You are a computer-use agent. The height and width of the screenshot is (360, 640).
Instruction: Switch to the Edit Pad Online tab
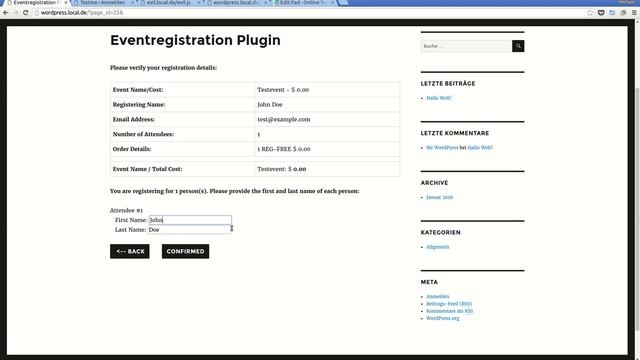tap(302, 2)
